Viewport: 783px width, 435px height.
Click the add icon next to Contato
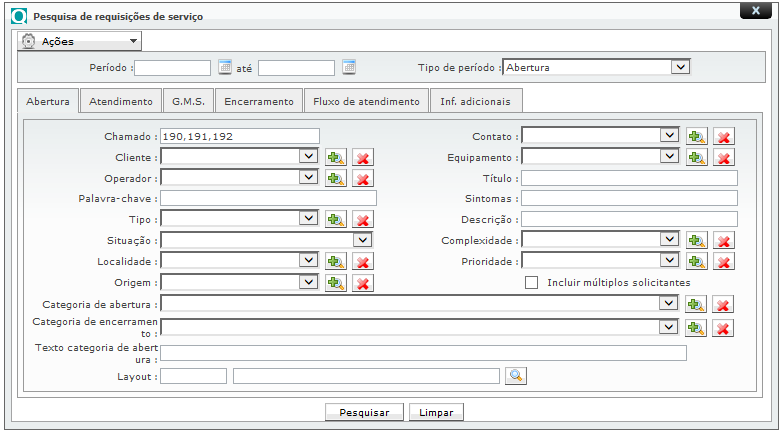click(697, 136)
